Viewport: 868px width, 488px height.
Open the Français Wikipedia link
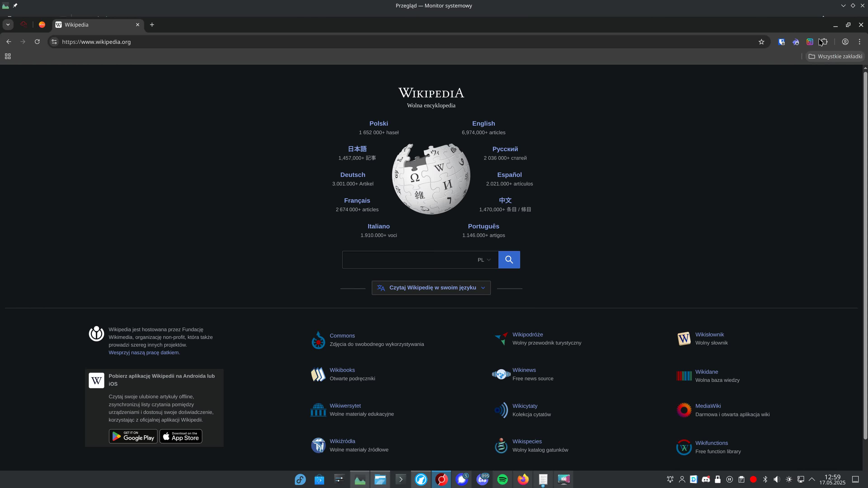(x=357, y=200)
